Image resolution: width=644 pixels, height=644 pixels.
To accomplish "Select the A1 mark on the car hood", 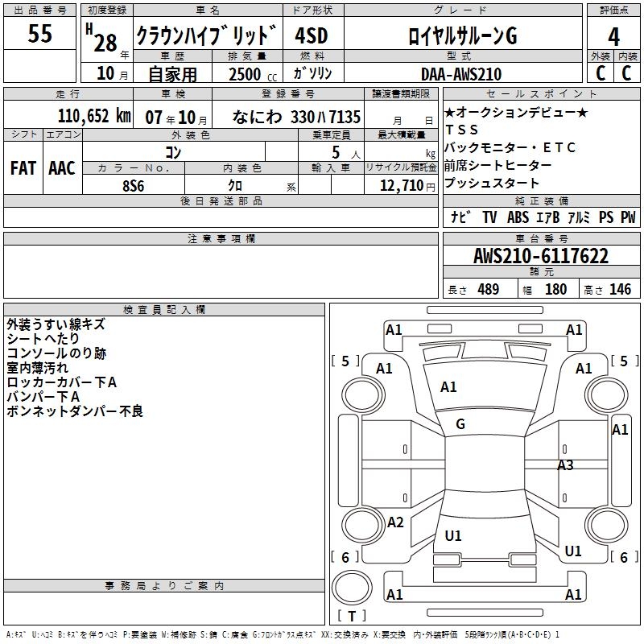I will 448,387.
